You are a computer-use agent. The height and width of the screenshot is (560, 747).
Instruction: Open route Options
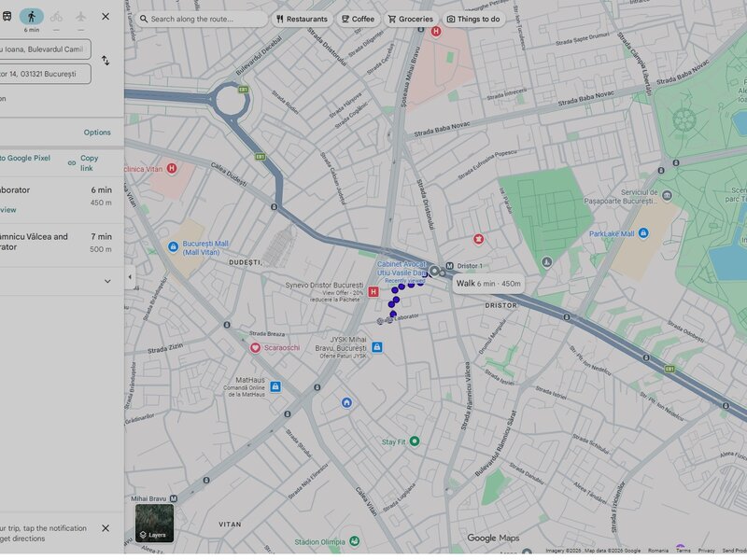click(97, 133)
